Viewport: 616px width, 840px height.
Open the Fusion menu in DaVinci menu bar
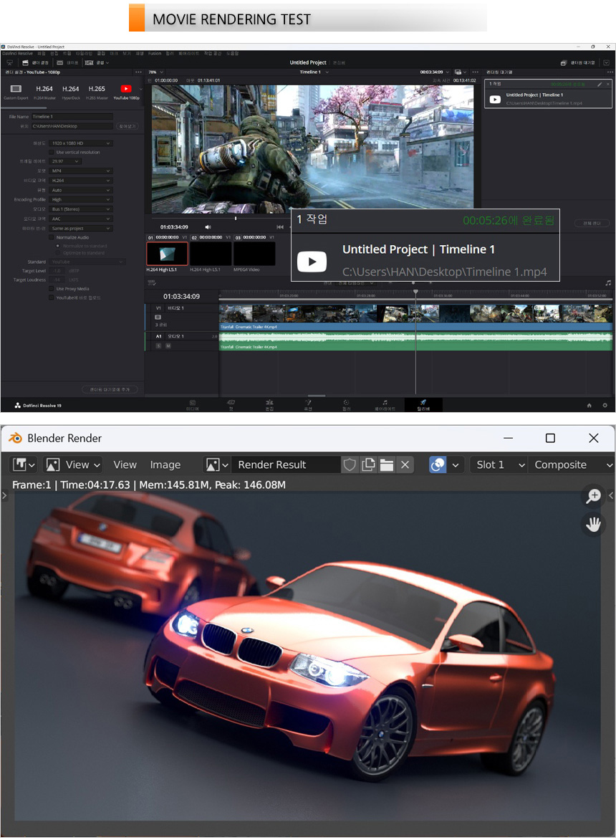(x=155, y=54)
